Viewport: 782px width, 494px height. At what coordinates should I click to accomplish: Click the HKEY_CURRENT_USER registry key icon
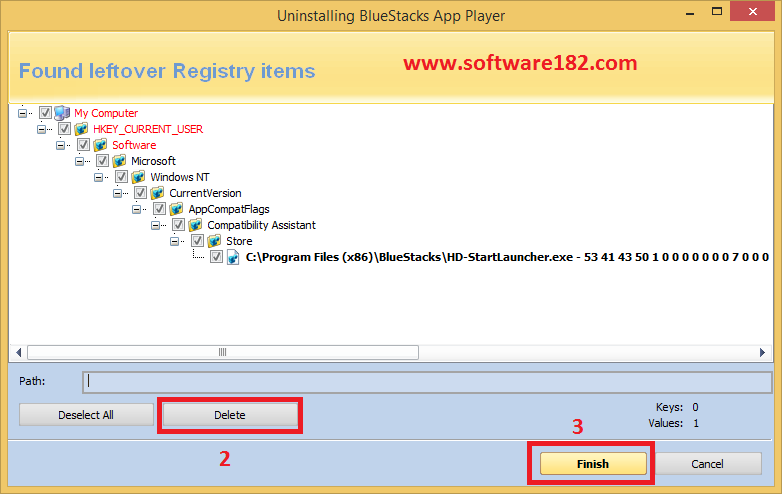click(81, 129)
